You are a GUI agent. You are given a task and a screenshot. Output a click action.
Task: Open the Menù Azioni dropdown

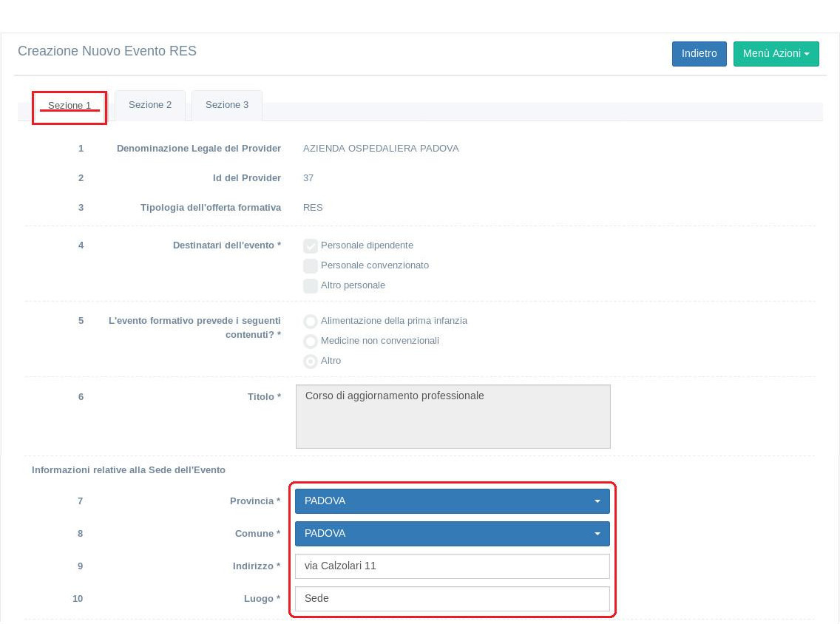776,54
